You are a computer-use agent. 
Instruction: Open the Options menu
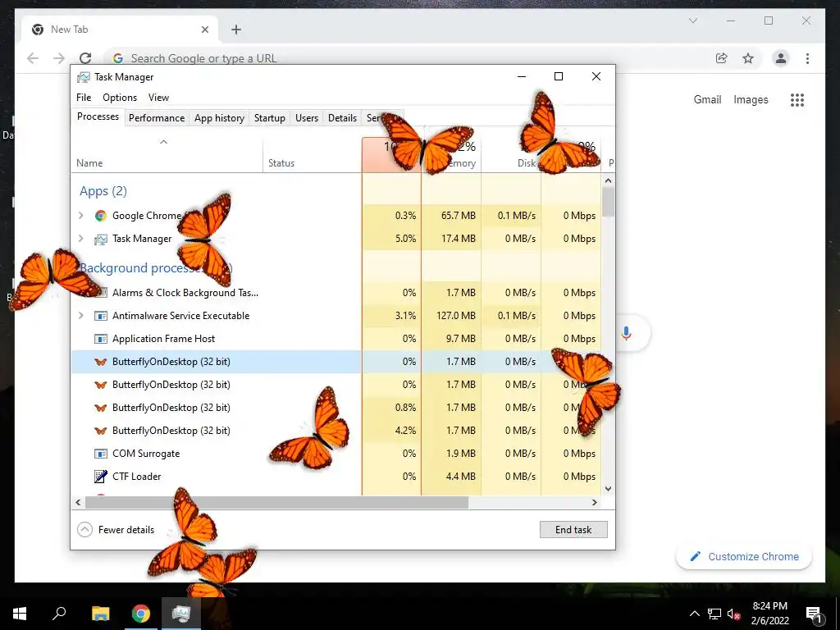click(120, 98)
